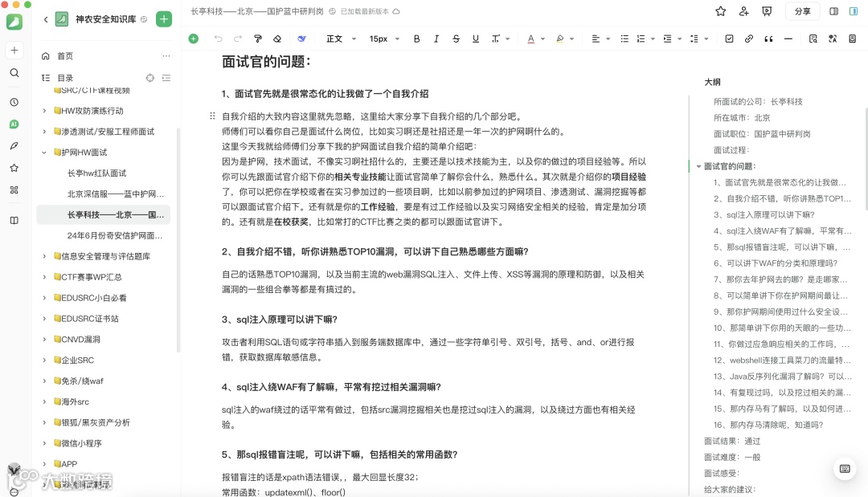Click the sidebar plus create icon
Viewport: 868px width, 497px height.
[14, 51]
